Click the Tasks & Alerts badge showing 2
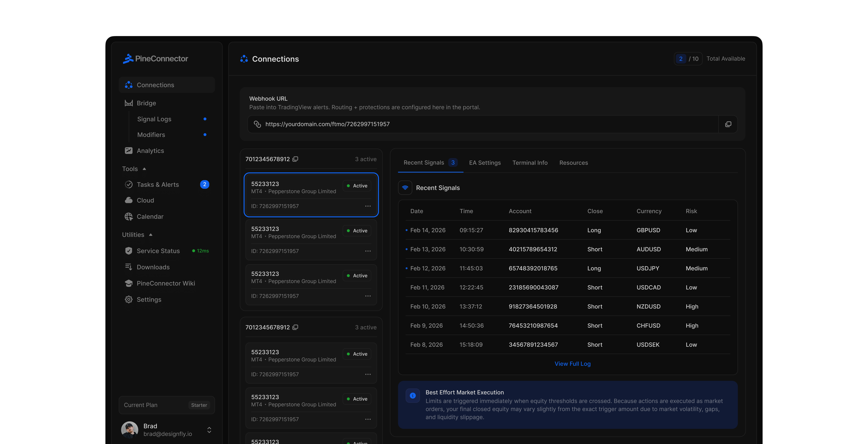This screenshot has height=444, width=868. click(x=204, y=184)
